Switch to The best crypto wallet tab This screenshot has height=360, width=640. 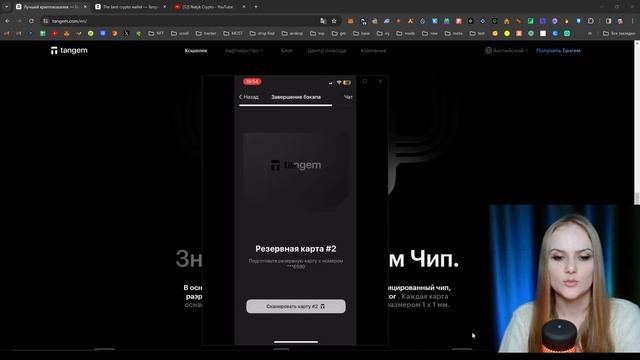pyautogui.click(x=130, y=7)
